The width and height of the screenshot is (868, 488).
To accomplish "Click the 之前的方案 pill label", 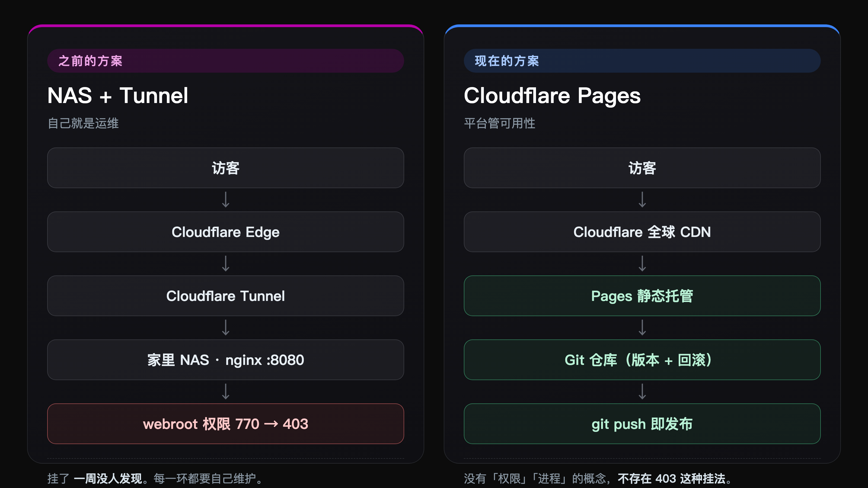I will 225,61.
